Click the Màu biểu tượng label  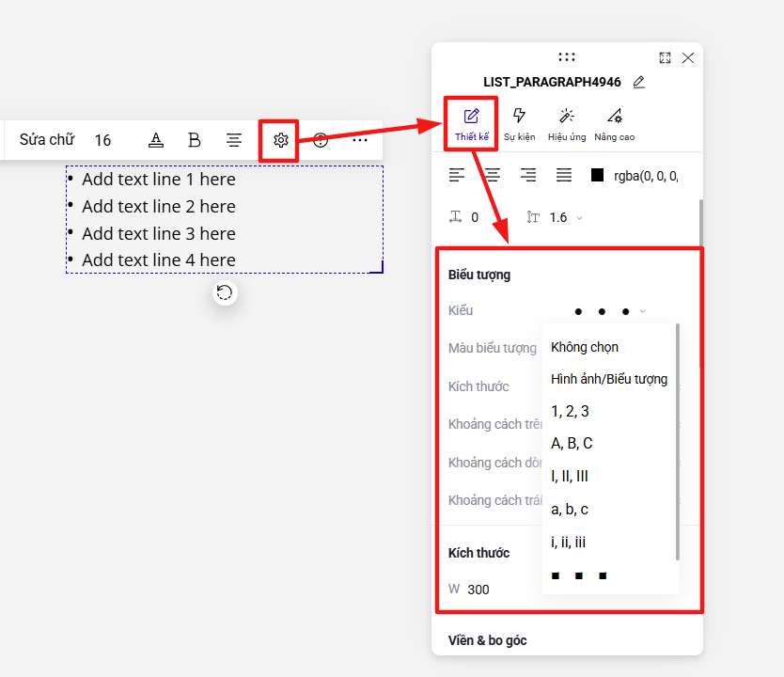(x=493, y=348)
